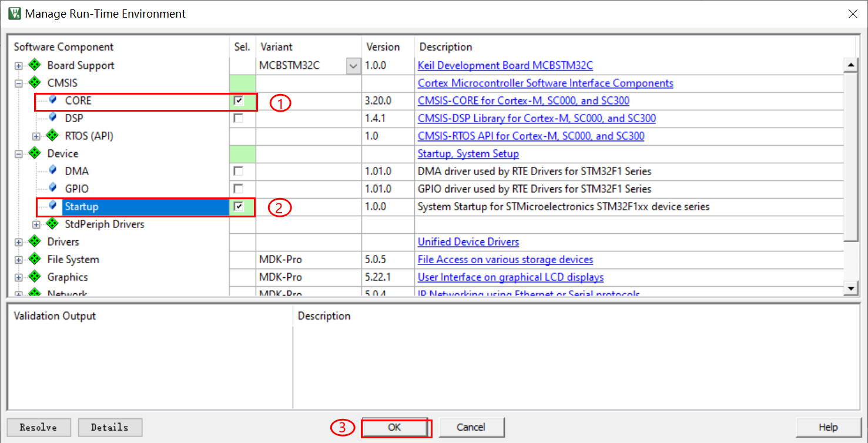Expand the File System tree node
Image resolution: width=868 pixels, height=443 pixels.
click(x=19, y=260)
